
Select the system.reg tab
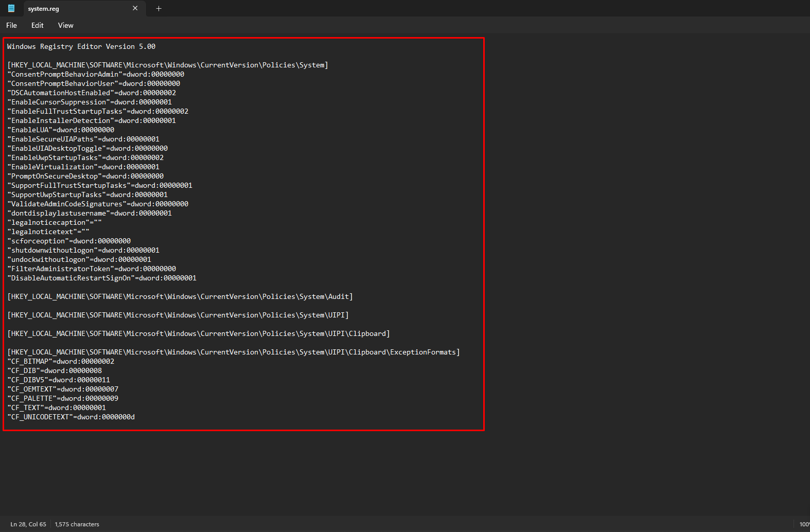(x=84, y=9)
